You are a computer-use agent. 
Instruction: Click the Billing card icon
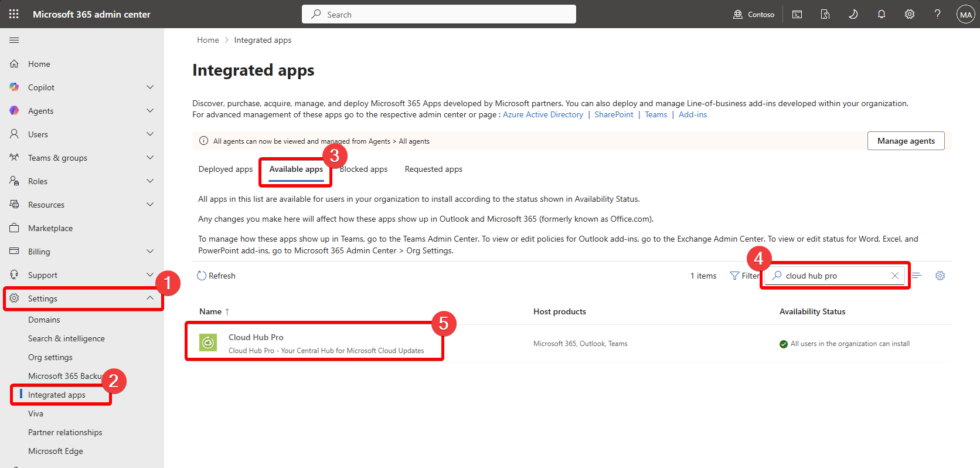(x=14, y=251)
